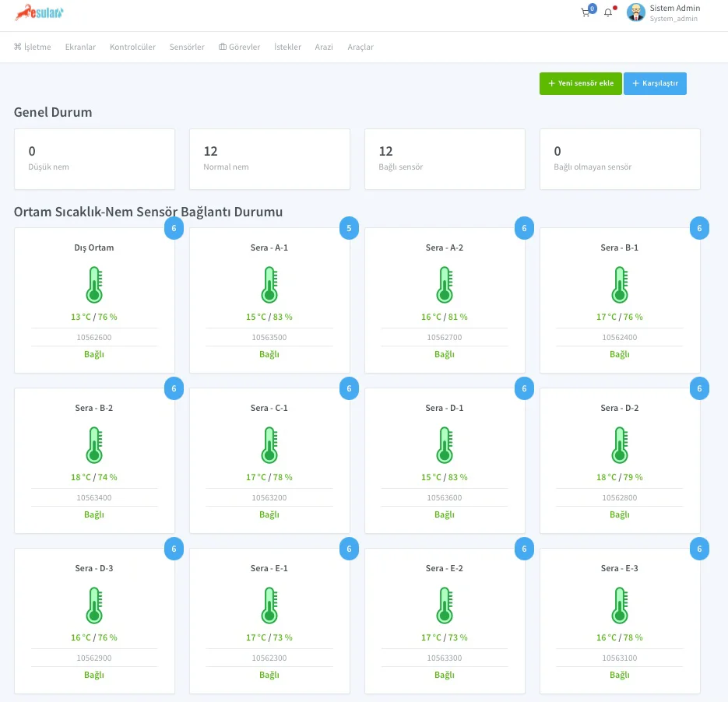
Task: Click the Yeni sensör ekle button
Action: pyautogui.click(x=580, y=84)
